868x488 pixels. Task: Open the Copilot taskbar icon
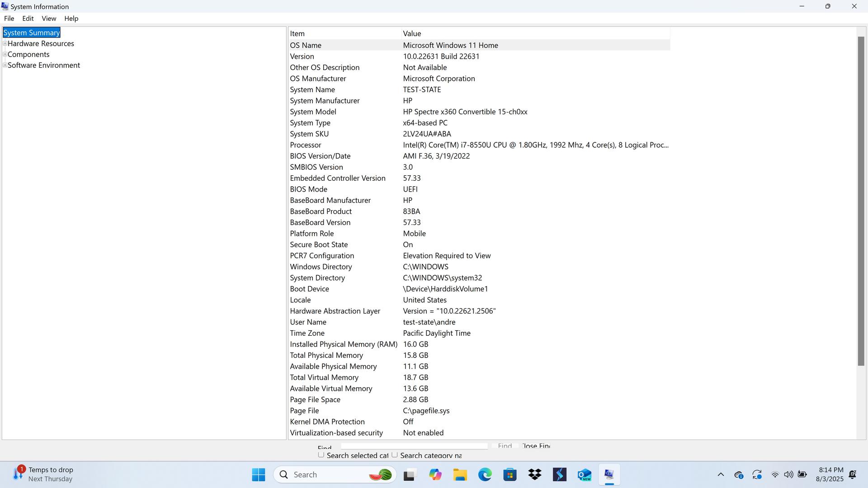point(435,474)
